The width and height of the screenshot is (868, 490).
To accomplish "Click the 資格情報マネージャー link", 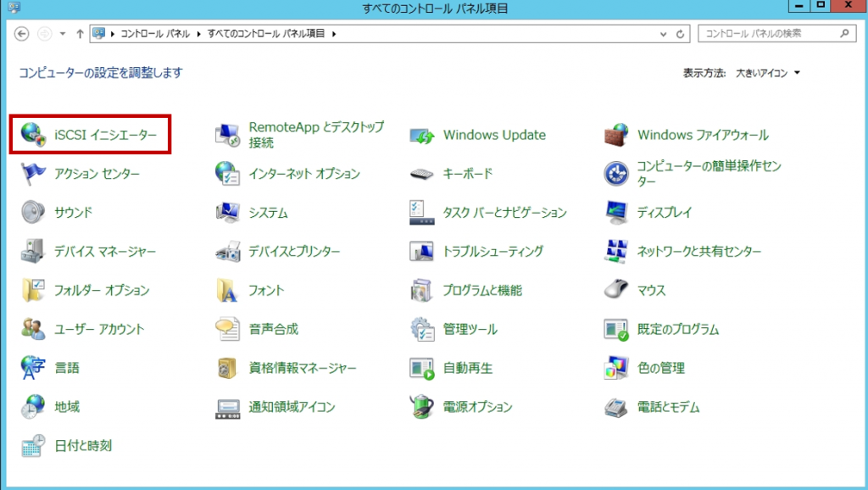I will tap(303, 368).
